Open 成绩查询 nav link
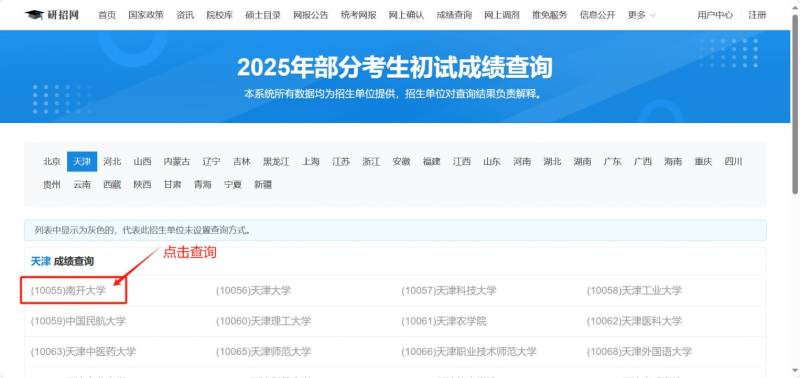800x378 pixels. click(x=454, y=15)
